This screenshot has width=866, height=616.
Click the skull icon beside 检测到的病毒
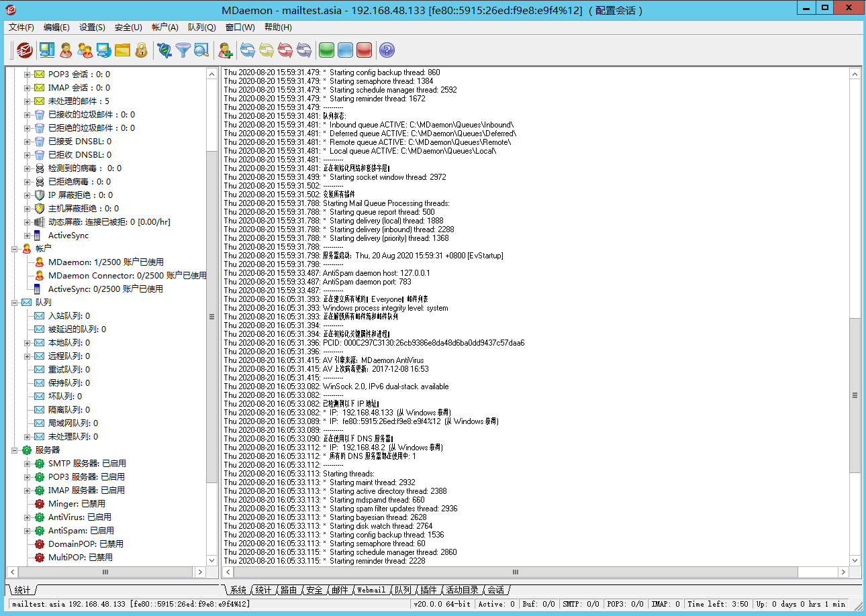tap(39, 168)
